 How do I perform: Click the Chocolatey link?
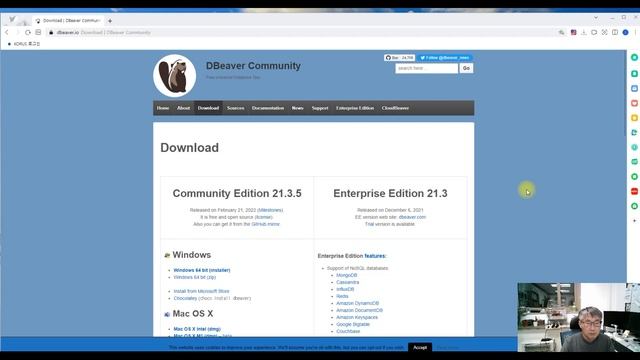tap(185, 298)
